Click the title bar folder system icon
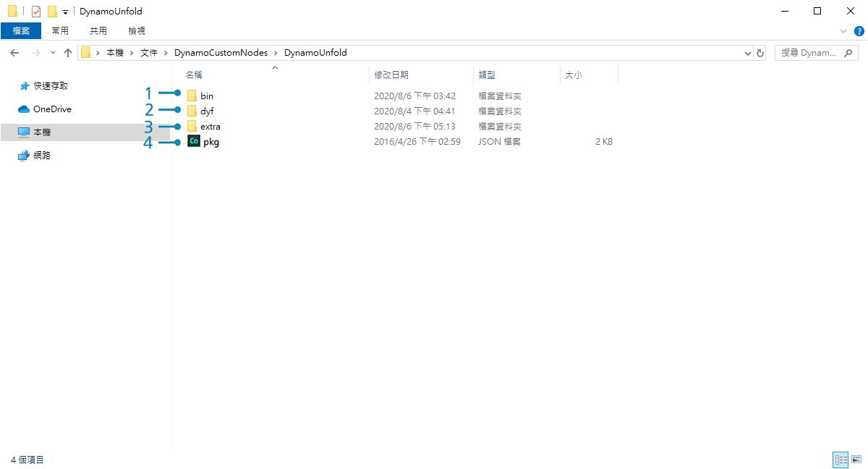The image size is (868, 469). tap(12, 12)
